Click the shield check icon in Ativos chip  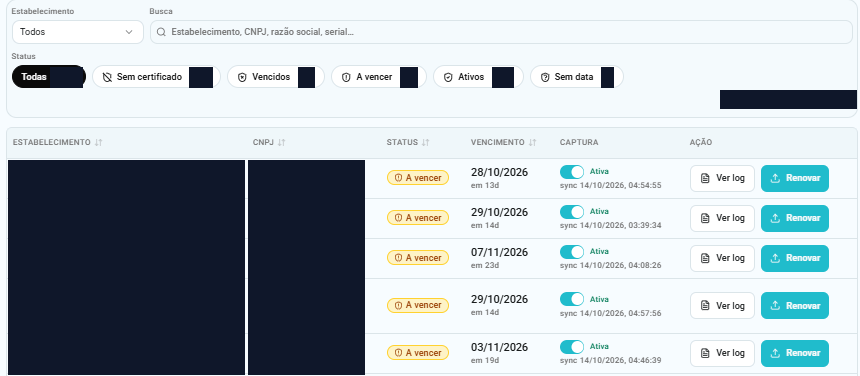click(x=448, y=77)
